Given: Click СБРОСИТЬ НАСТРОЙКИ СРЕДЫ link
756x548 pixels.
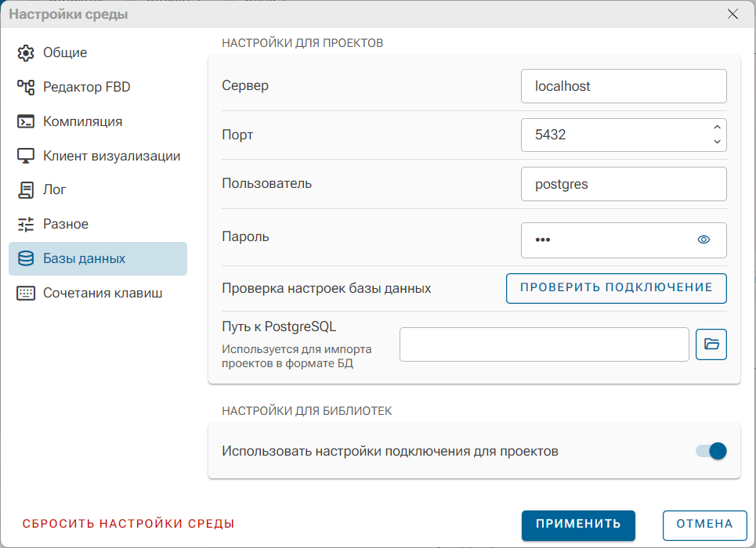Looking at the screenshot, I should [x=128, y=524].
